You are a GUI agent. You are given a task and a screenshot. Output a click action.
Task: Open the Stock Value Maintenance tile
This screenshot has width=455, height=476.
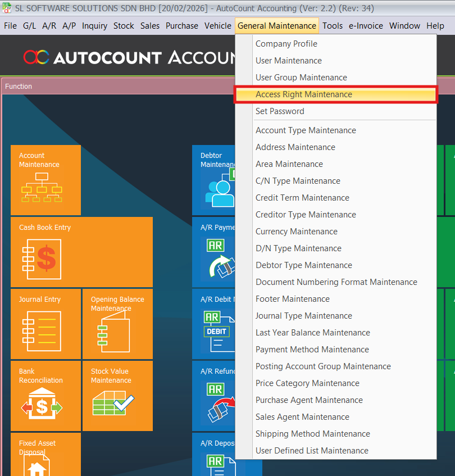coord(117,396)
